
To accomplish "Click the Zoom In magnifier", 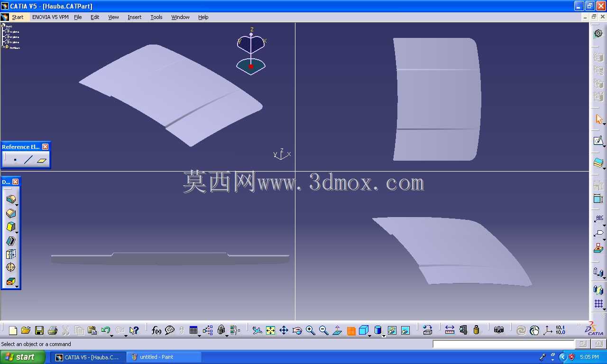I will pyautogui.click(x=311, y=330).
